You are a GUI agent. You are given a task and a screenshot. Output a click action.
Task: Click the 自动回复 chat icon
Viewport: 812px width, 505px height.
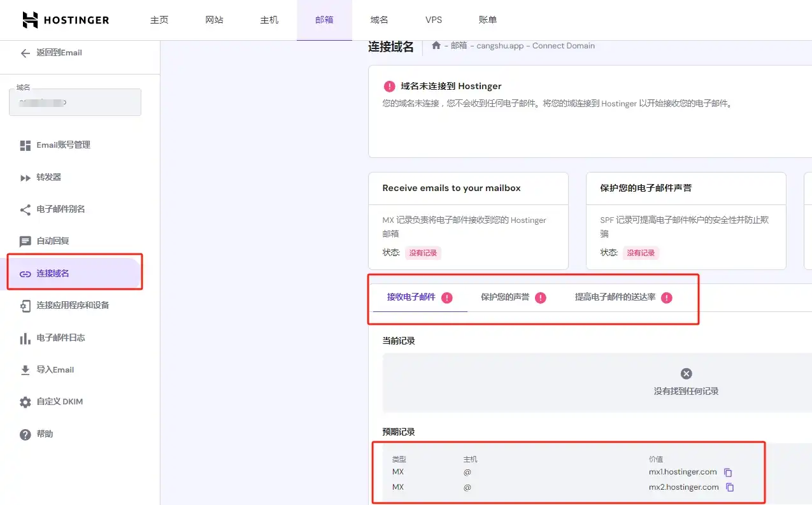[x=25, y=241]
